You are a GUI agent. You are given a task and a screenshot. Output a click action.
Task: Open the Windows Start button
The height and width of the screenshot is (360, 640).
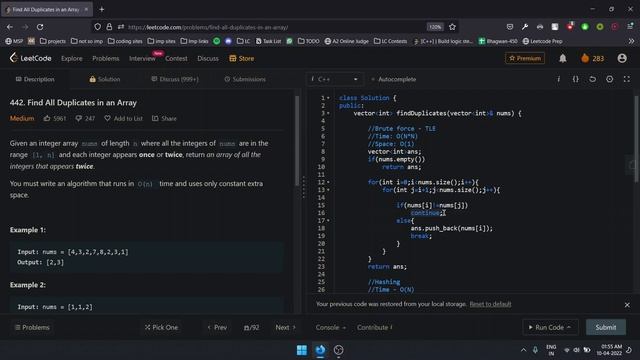point(302,350)
